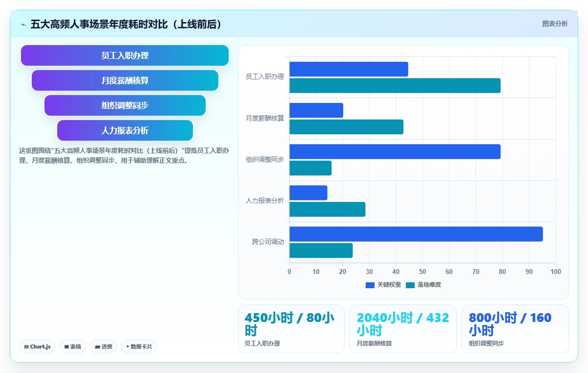Click the lightning icon beside the title
This screenshot has width=588, height=373.
click(x=23, y=25)
